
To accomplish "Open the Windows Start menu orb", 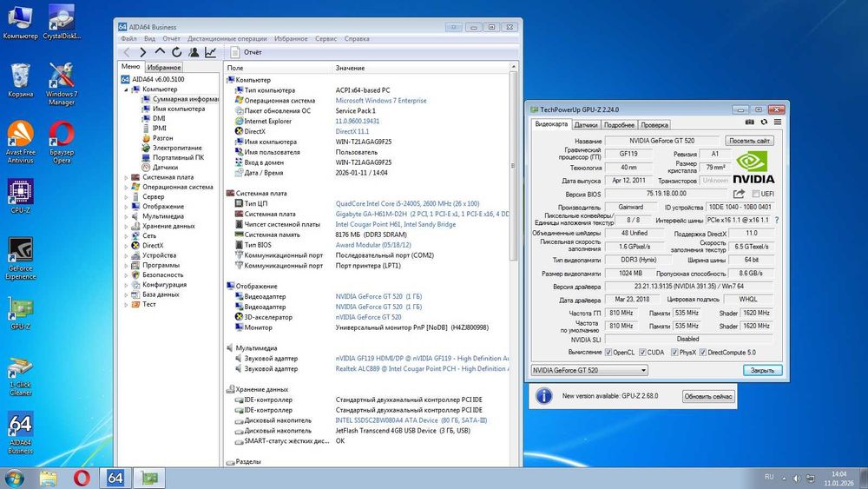I will 15,478.
